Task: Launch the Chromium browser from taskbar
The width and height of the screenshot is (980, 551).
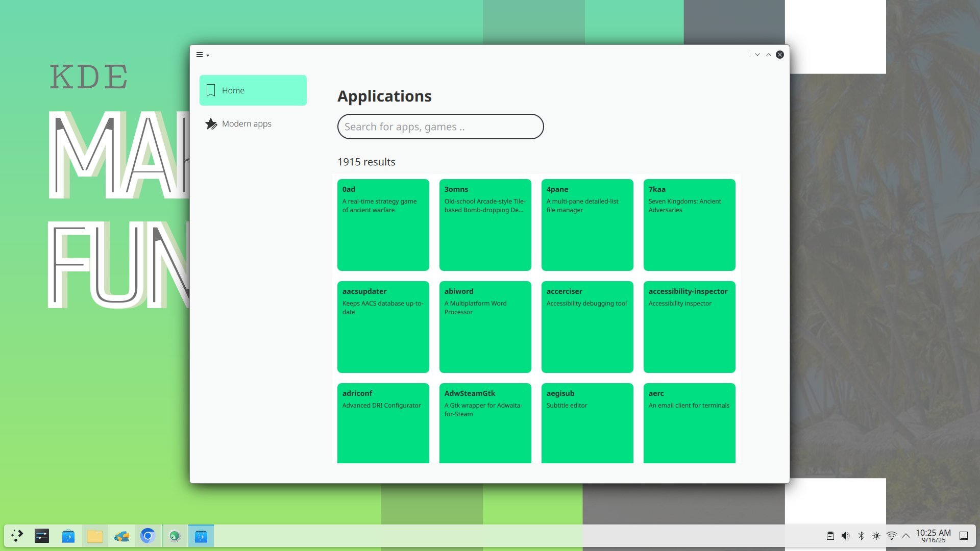Action: pos(148,536)
